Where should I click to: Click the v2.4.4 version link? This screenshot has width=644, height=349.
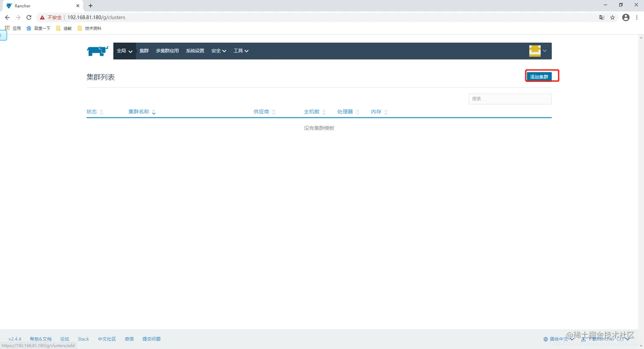pyautogui.click(x=15, y=339)
